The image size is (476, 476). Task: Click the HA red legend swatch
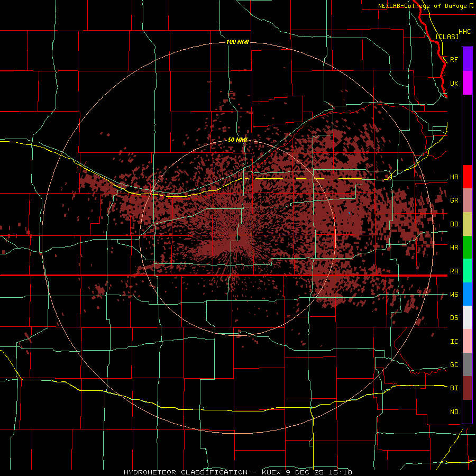[467, 177]
